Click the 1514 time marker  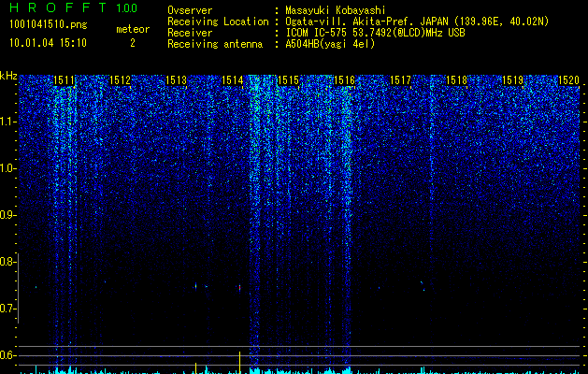coord(232,80)
